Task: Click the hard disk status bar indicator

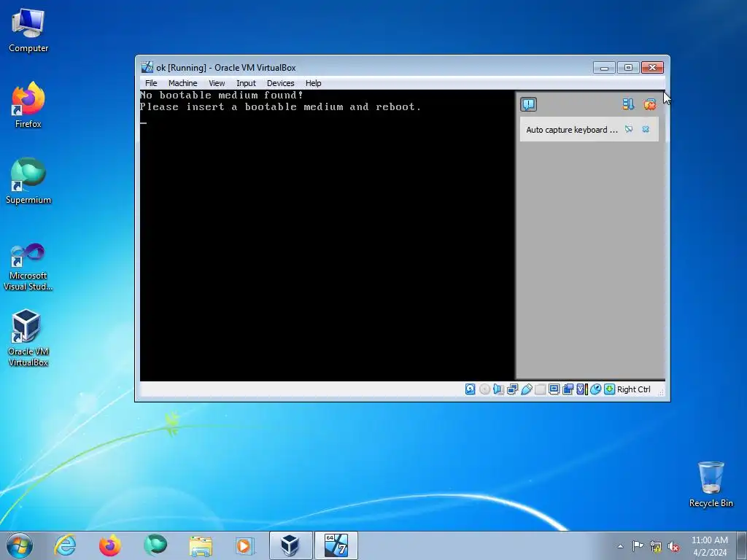Action: (471, 389)
